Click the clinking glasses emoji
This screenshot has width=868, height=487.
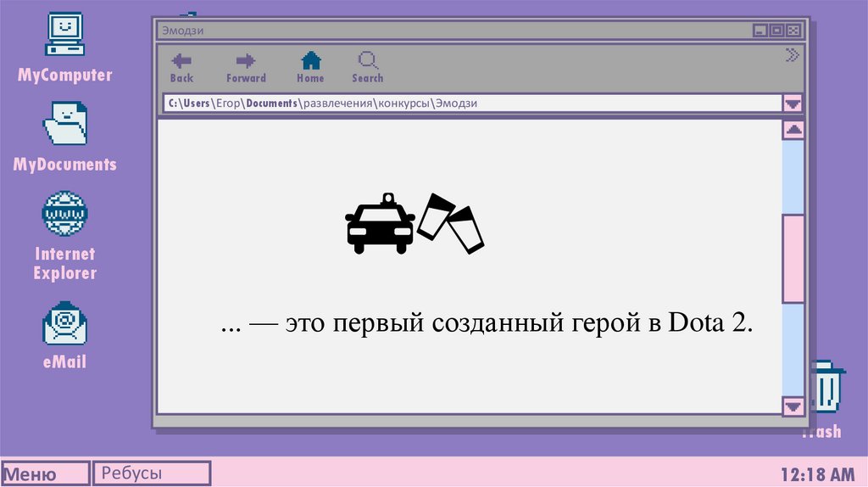pyautogui.click(x=451, y=224)
